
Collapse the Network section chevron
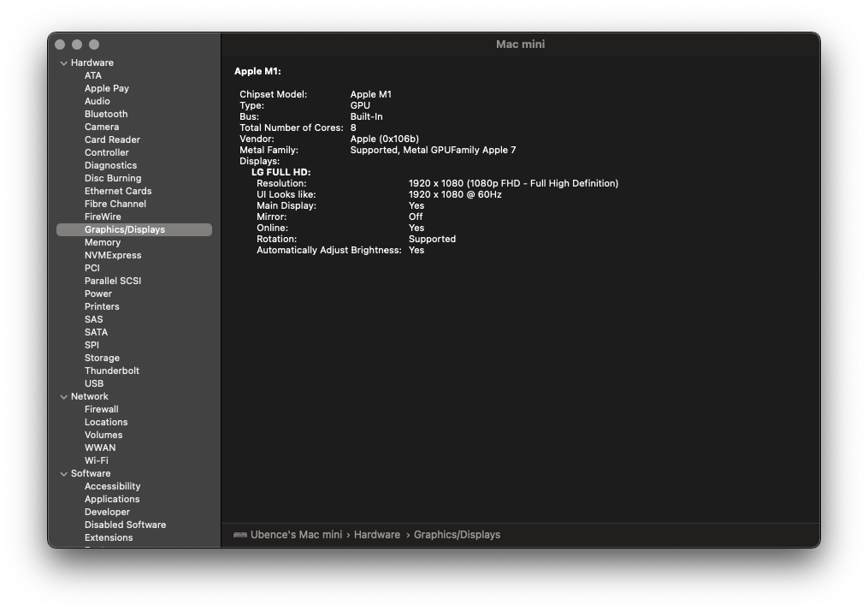click(x=63, y=396)
